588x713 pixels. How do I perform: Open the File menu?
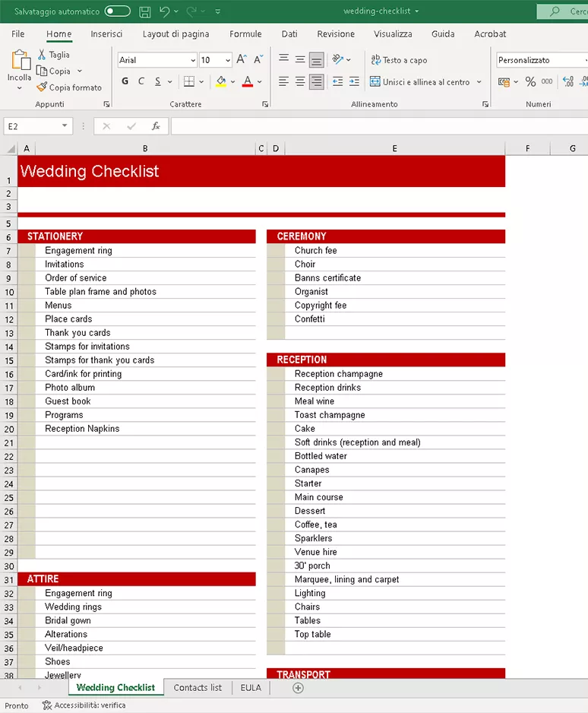click(18, 34)
